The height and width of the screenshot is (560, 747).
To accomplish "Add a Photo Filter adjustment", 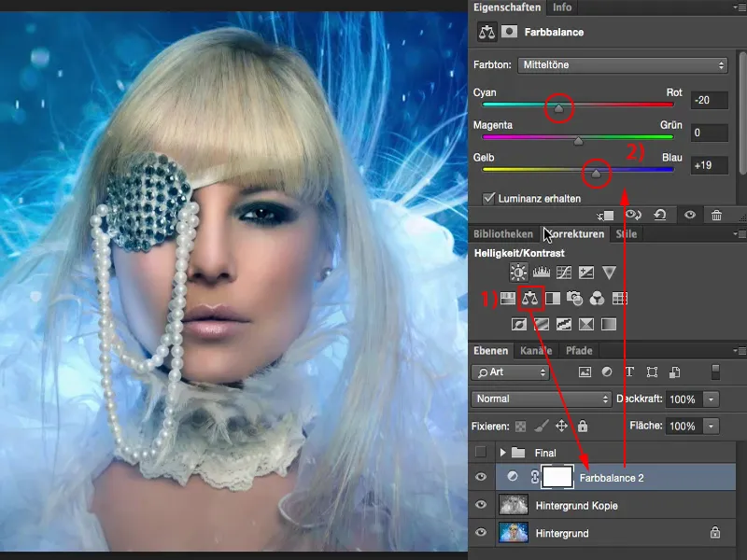I will click(x=574, y=299).
